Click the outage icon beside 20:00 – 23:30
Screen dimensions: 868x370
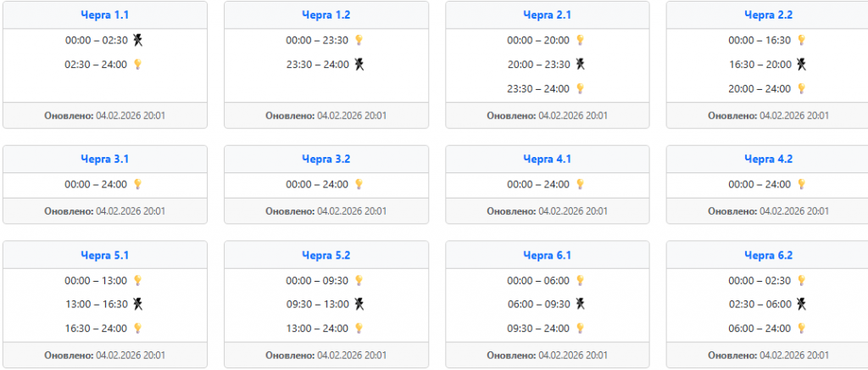(x=581, y=64)
